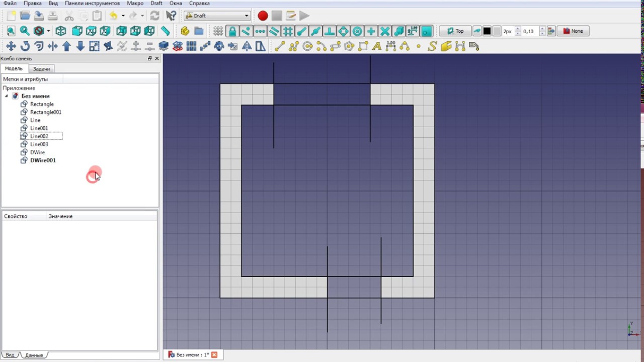The width and height of the screenshot is (644, 362).
Task: Open the Макро menu
Action: coord(135,3)
